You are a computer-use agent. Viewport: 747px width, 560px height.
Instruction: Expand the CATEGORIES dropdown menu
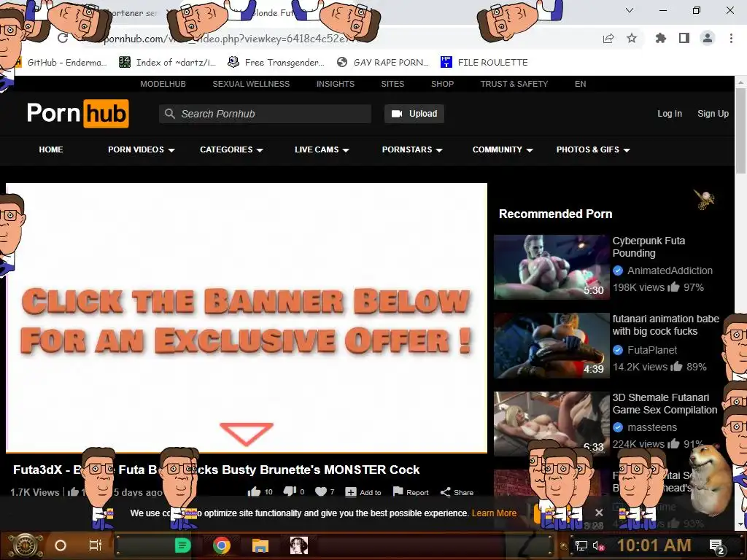(x=231, y=149)
